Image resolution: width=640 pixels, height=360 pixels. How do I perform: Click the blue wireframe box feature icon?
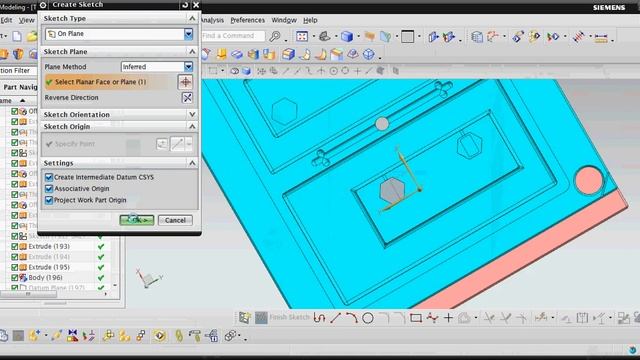(369, 54)
